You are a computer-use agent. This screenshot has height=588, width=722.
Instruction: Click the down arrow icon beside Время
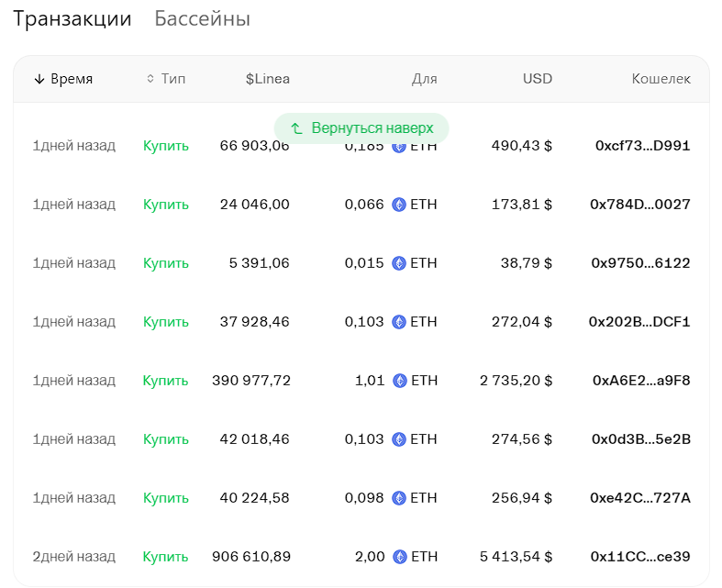[x=39, y=79]
